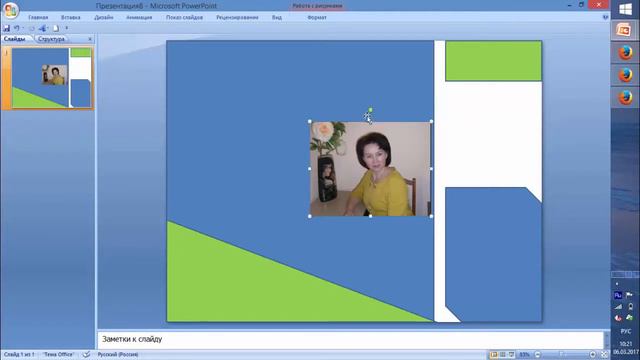Select the green rectangle at top right
Viewport: 640px width, 360px height.
(x=493, y=61)
